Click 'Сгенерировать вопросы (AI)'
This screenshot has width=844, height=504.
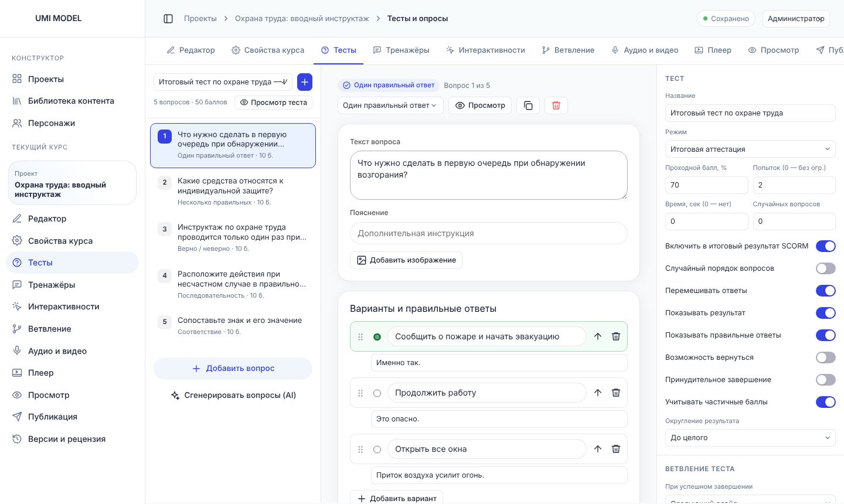(x=233, y=396)
